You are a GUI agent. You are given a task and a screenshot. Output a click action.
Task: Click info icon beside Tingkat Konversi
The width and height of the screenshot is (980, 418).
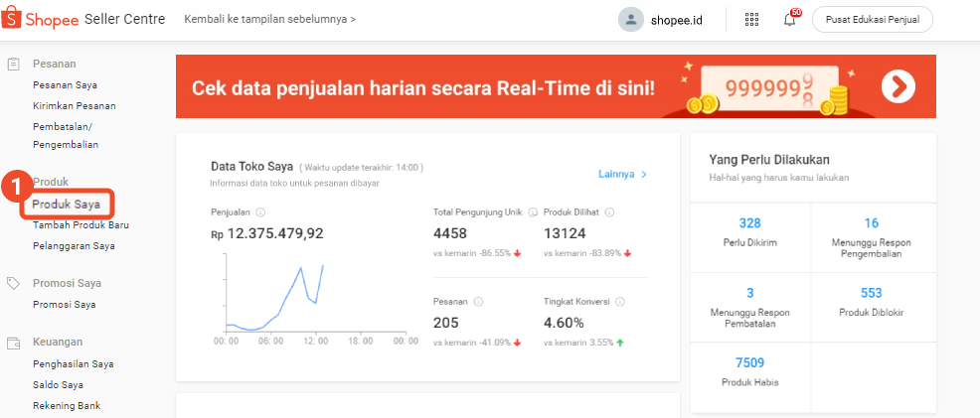620,301
